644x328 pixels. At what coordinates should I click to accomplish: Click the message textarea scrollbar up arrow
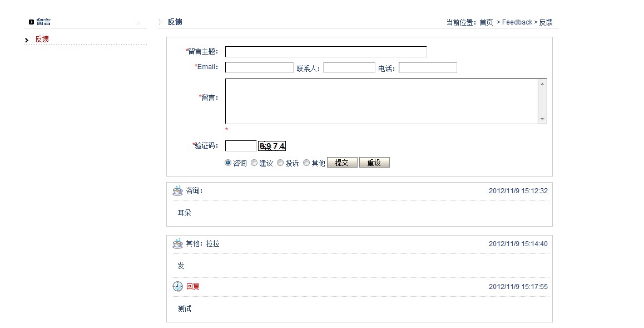pos(542,84)
